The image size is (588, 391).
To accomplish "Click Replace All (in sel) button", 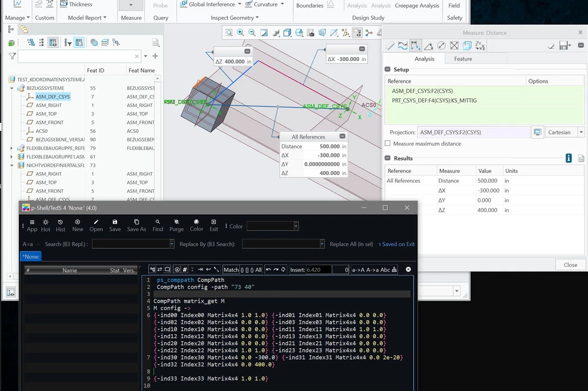I will click(x=351, y=244).
